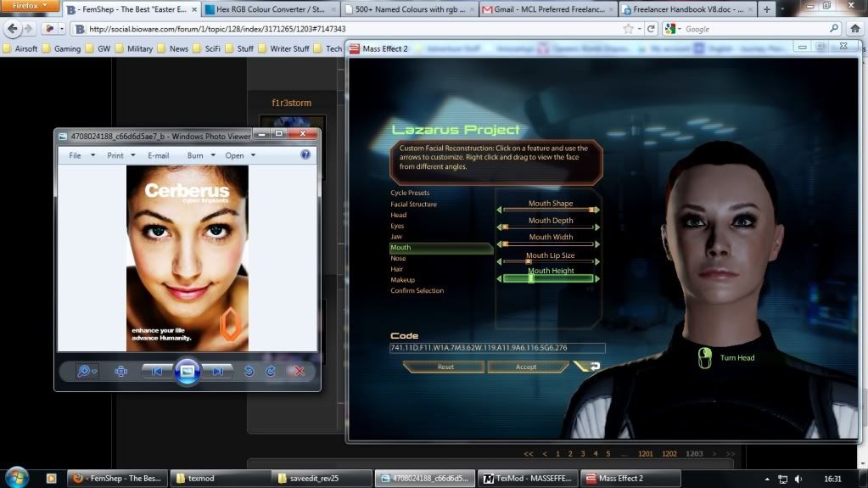Switch to 500+ Named Colours tab
Screen dimensions: 868x488
pos(410,9)
